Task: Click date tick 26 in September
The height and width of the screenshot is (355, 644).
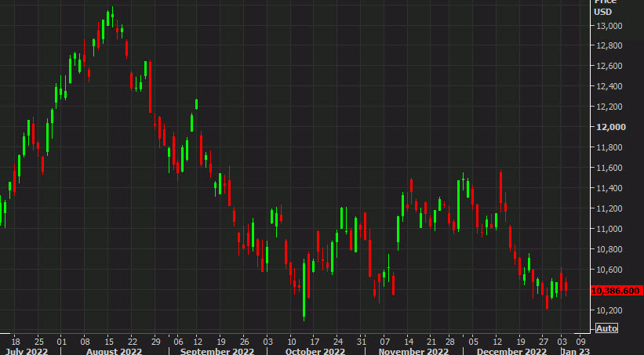Action: click(x=245, y=342)
